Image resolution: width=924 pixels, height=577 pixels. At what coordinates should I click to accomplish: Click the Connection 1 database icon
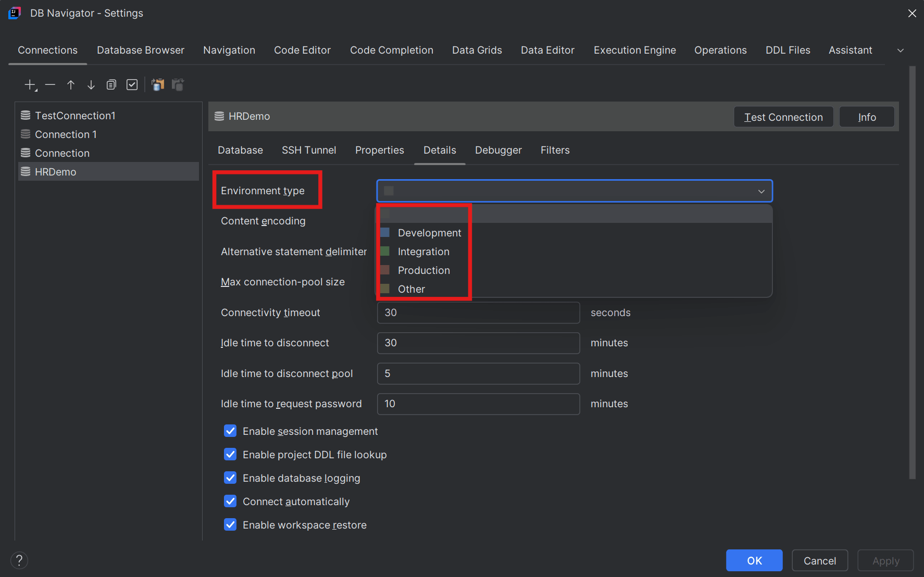point(25,134)
